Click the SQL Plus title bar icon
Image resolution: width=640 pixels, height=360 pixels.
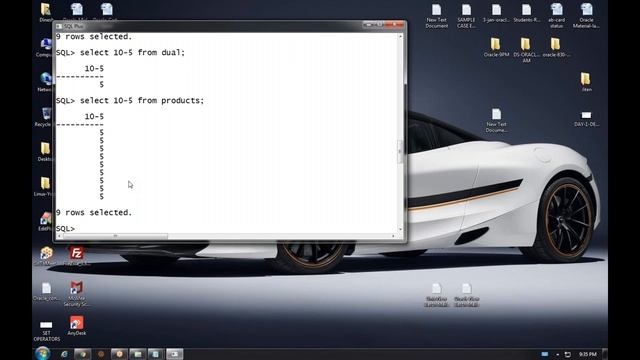(59, 26)
